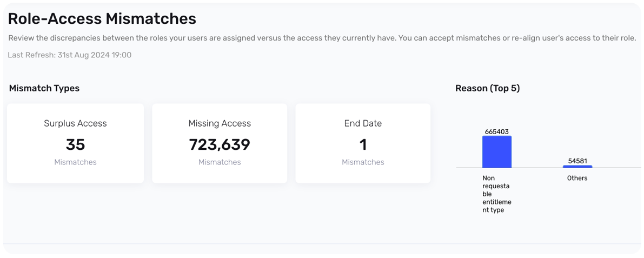Click the 35 surplus mismatches count
Viewport: 644px width, 258px height.
pos(75,144)
